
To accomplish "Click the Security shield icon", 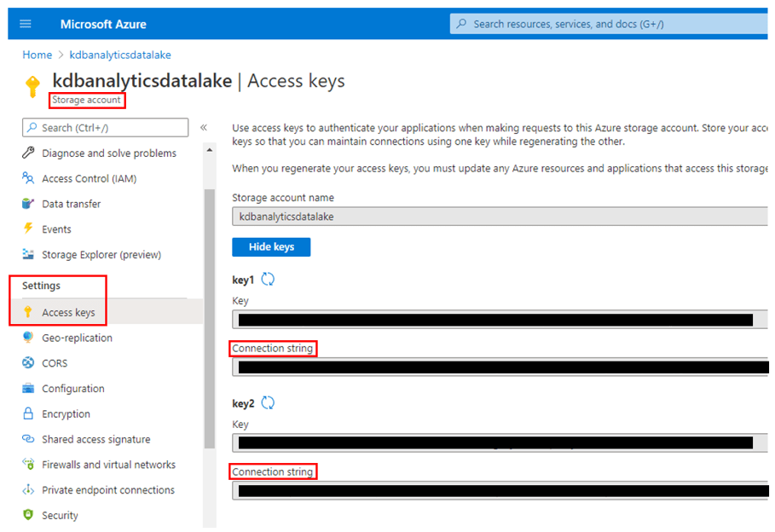I will (x=28, y=515).
